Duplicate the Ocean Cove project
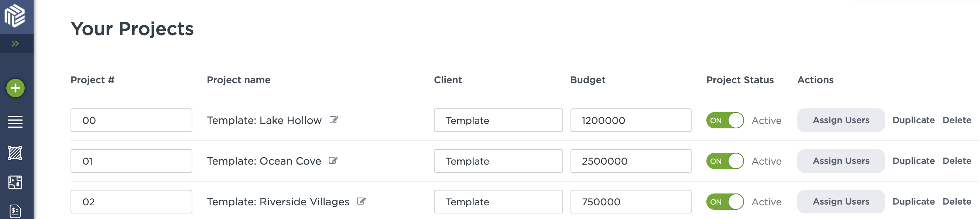Viewport: 980px width, 219px height. pos(914,161)
